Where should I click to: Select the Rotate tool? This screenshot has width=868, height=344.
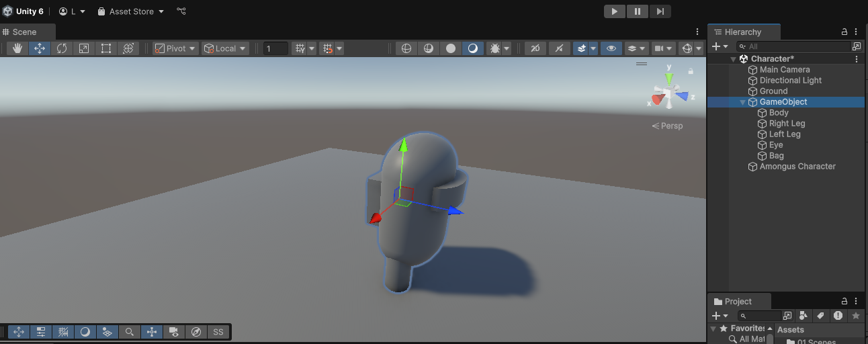[62, 48]
